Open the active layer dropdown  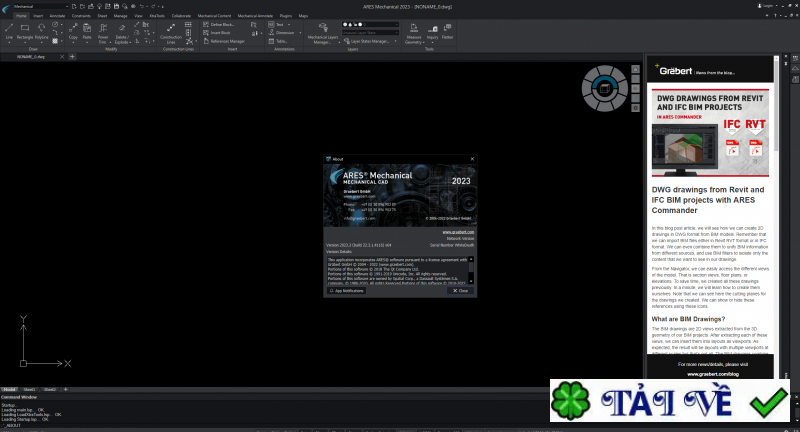pos(370,24)
